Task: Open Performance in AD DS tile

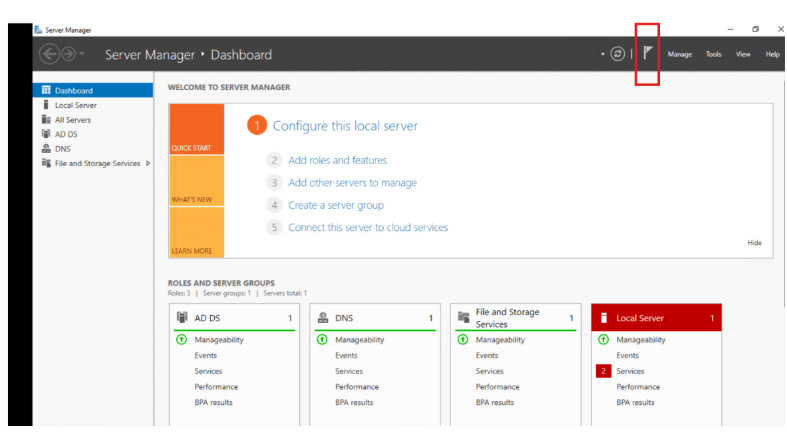Action: (x=216, y=387)
